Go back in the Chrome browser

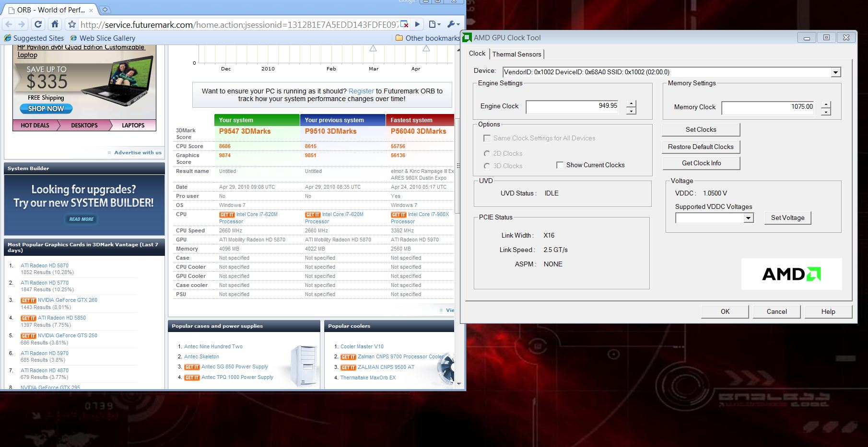point(9,24)
